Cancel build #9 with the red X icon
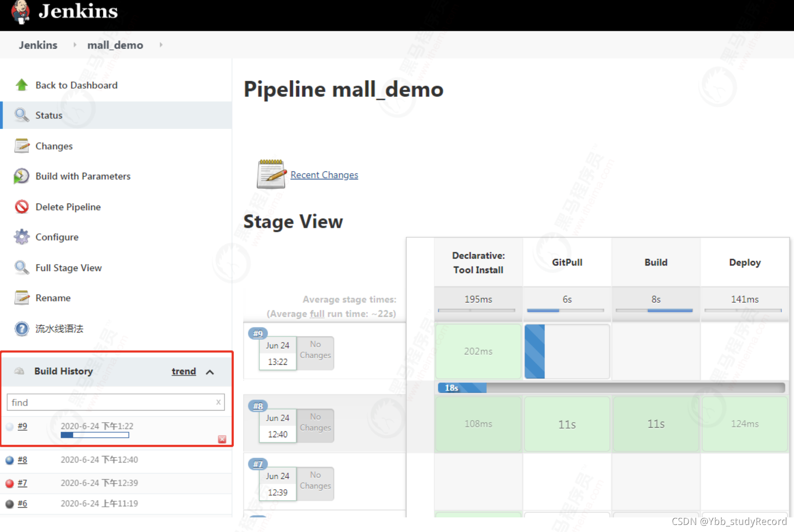Image resolution: width=794 pixels, height=532 pixels. (x=222, y=439)
